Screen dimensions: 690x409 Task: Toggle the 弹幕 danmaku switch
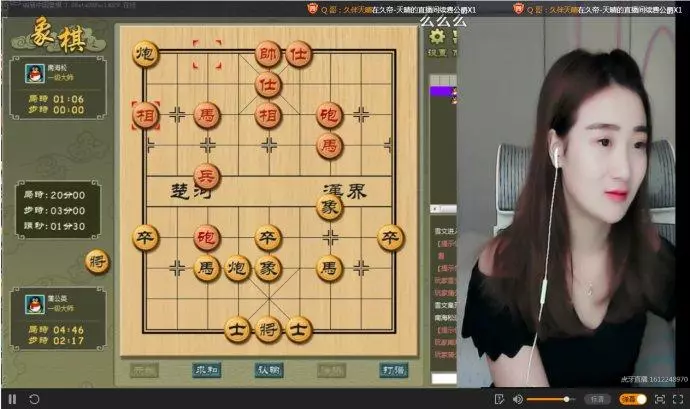633,399
